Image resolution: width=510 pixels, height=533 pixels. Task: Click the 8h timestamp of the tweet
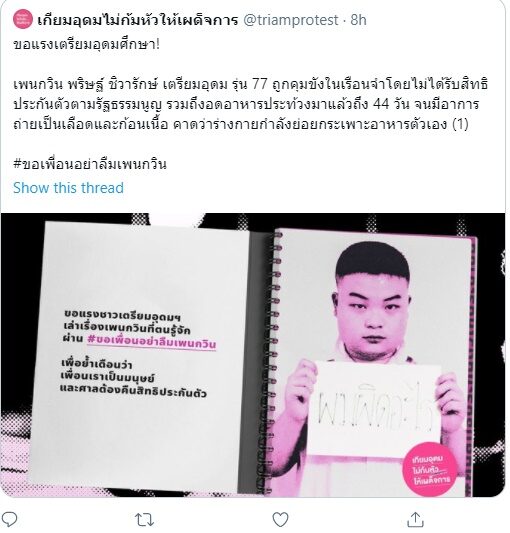(358, 20)
